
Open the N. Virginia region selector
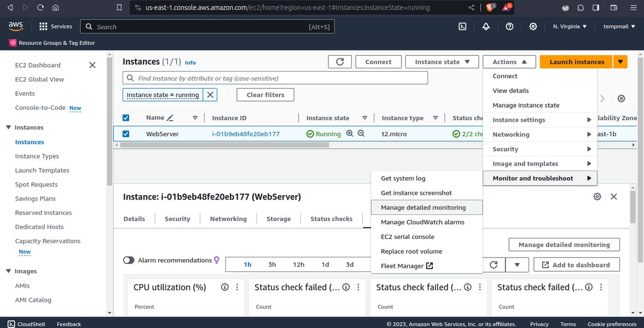(x=570, y=27)
